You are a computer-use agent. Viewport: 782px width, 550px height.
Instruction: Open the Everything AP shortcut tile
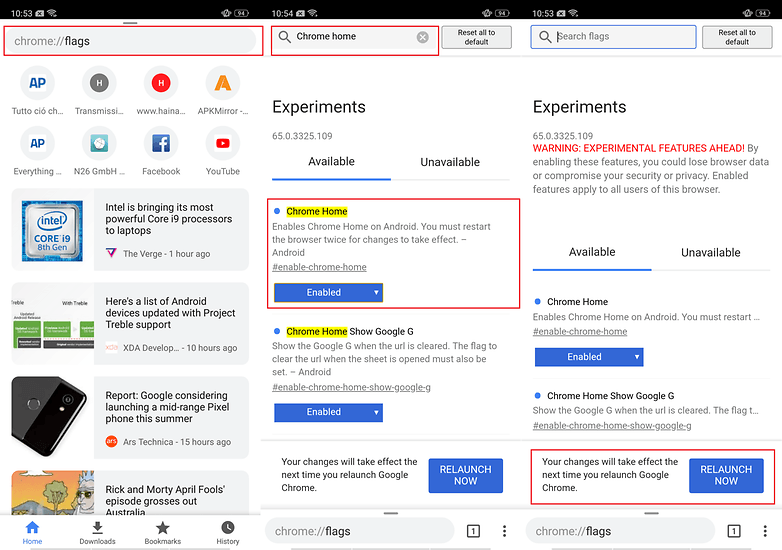click(x=37, y=151)
